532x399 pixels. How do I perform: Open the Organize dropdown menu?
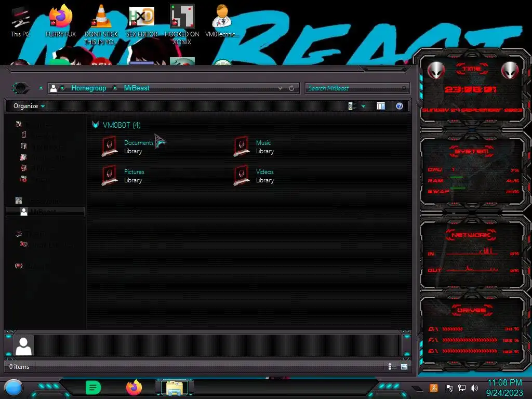click(x=29, y=106)
